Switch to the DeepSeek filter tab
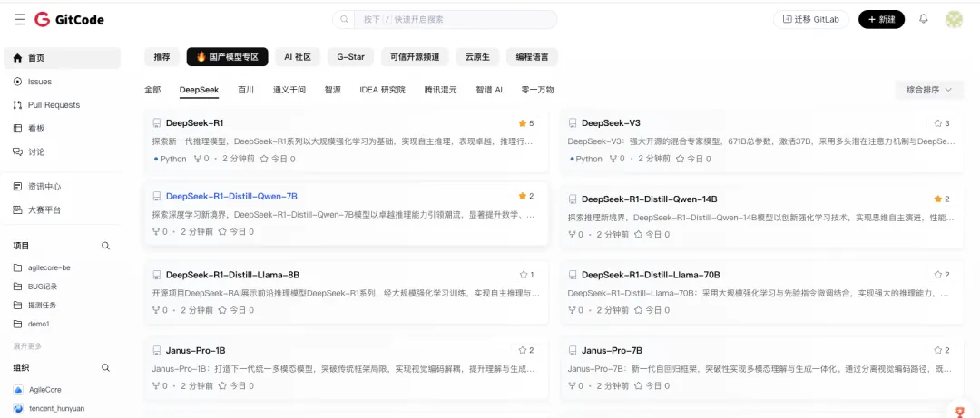The height and width of the screenshot is (418, 980). click(x=199, y=90)
